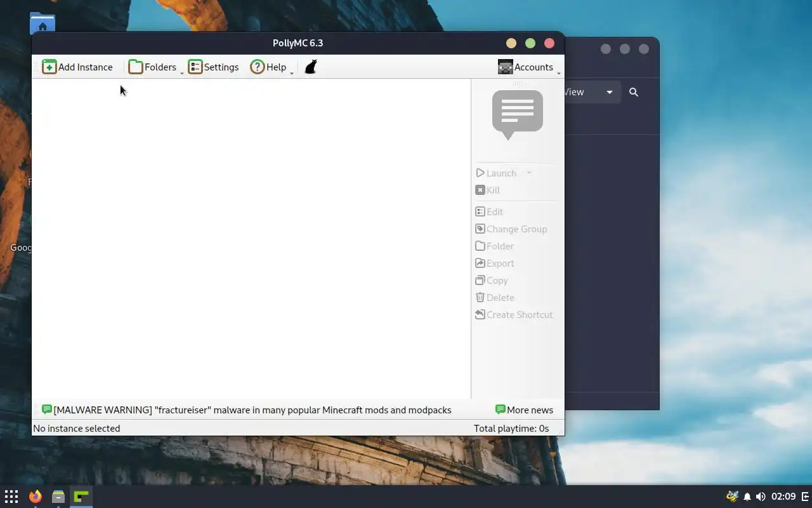
Task: Open the Help menu
Action: [268, 67]
